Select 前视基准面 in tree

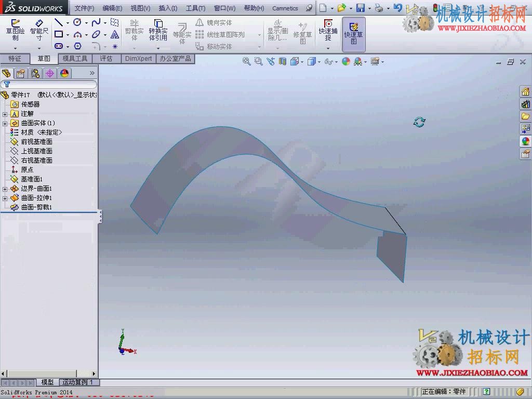(x=37, y=142)
